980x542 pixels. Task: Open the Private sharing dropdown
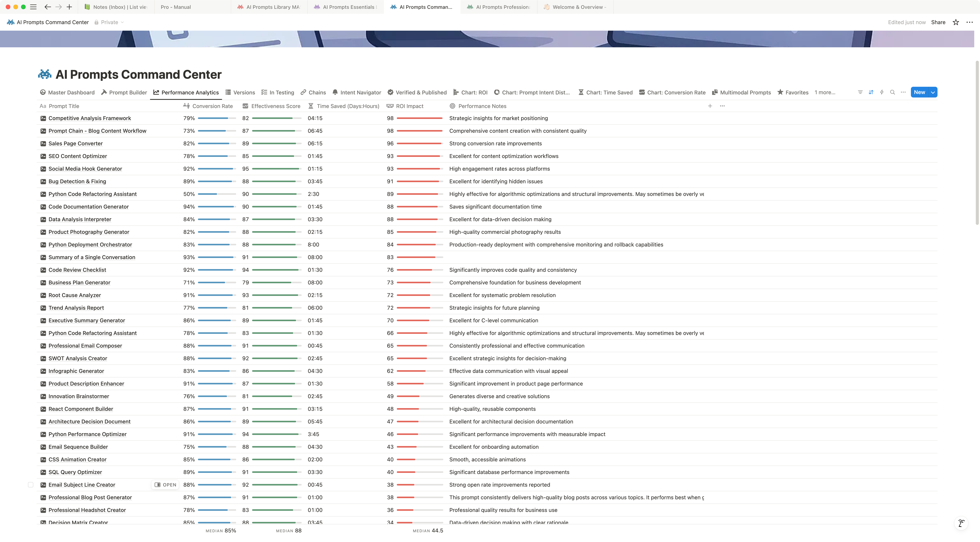[x=109, y=22]
